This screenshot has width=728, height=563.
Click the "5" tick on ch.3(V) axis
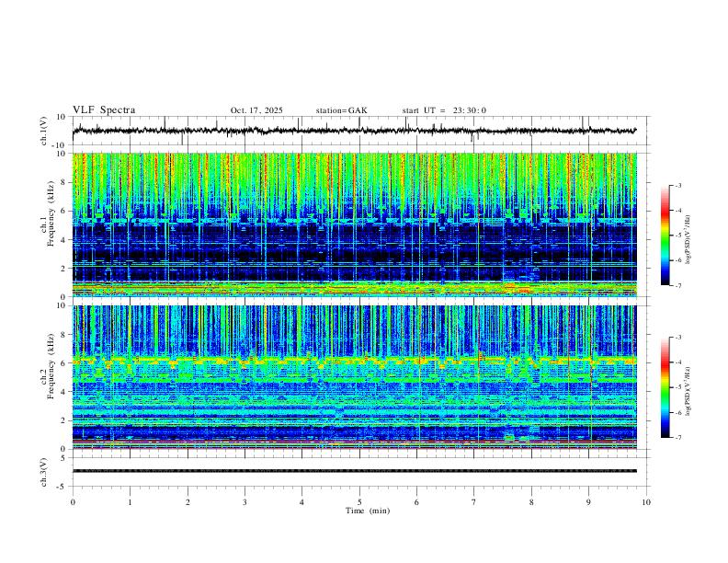[64, 458]
